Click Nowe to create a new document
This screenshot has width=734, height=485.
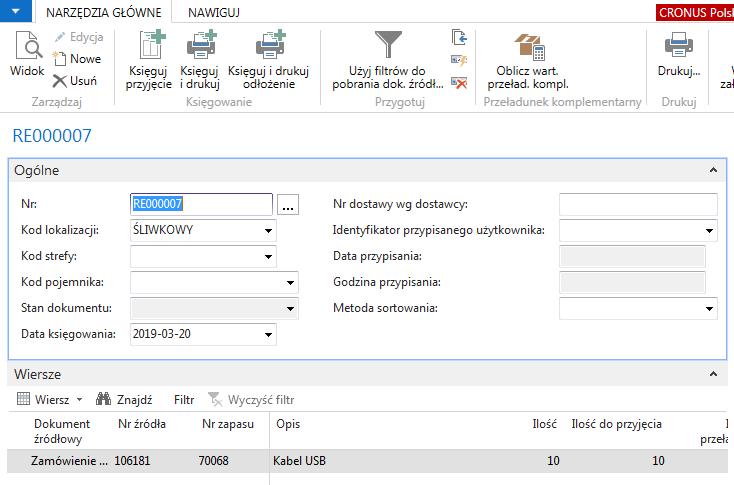point(77,59)
